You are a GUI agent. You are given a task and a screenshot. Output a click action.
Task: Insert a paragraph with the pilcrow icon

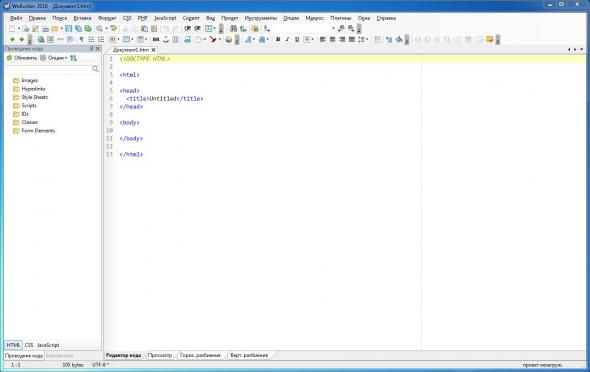coord(81,39)
